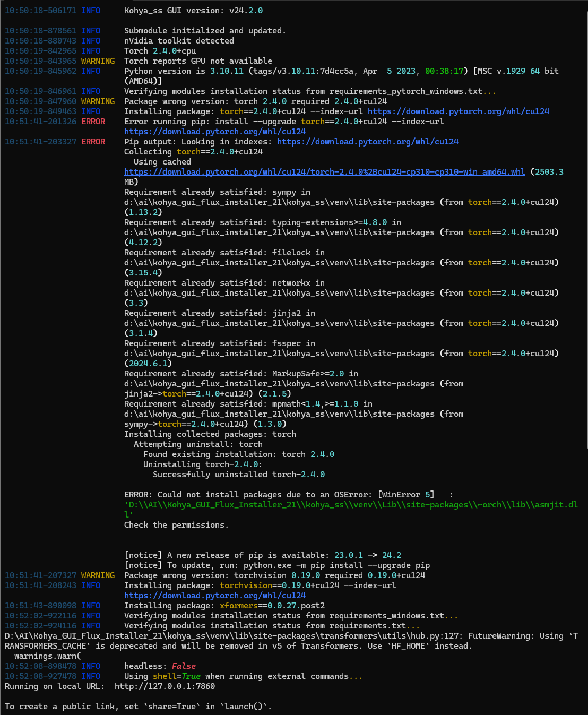This screenshot has width=588, height=715.
Task: Click 'Verifying modules installation status from requirements_windows.txt' line
Action: pyautogui.click(x=291, y=616)
